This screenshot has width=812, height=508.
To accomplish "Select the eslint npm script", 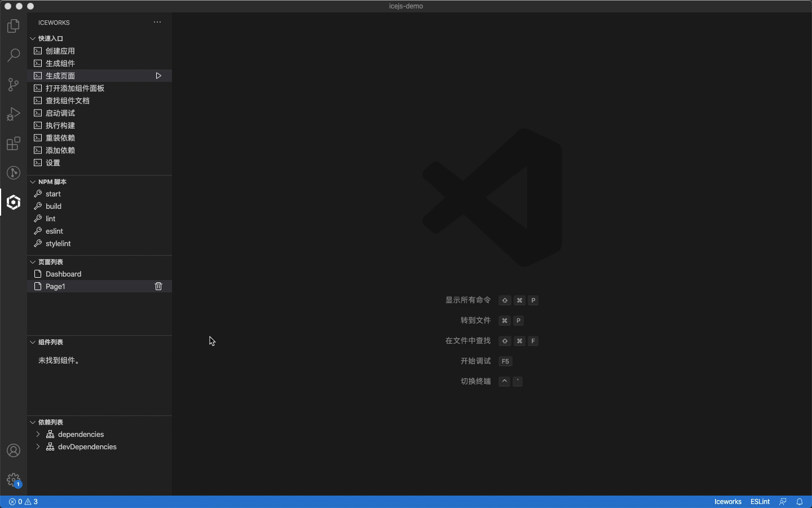I will [x=99, y=231].
